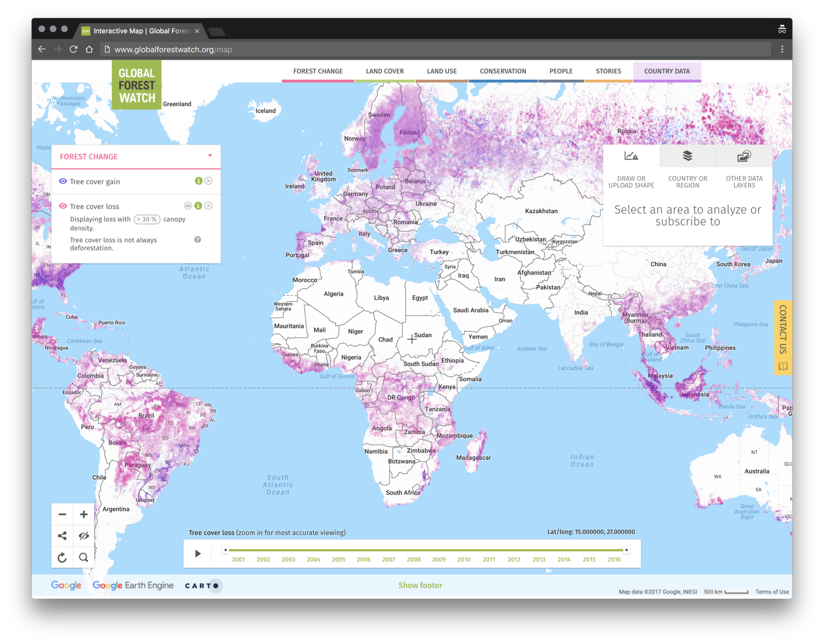Collapse the Forest Change legend panel
This screenshot has height=644, width=824.
coord(210,156)
